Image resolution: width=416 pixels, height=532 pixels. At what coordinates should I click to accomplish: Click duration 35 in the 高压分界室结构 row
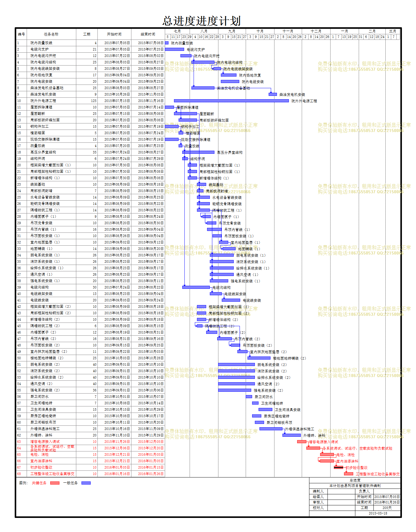point(95,152)
